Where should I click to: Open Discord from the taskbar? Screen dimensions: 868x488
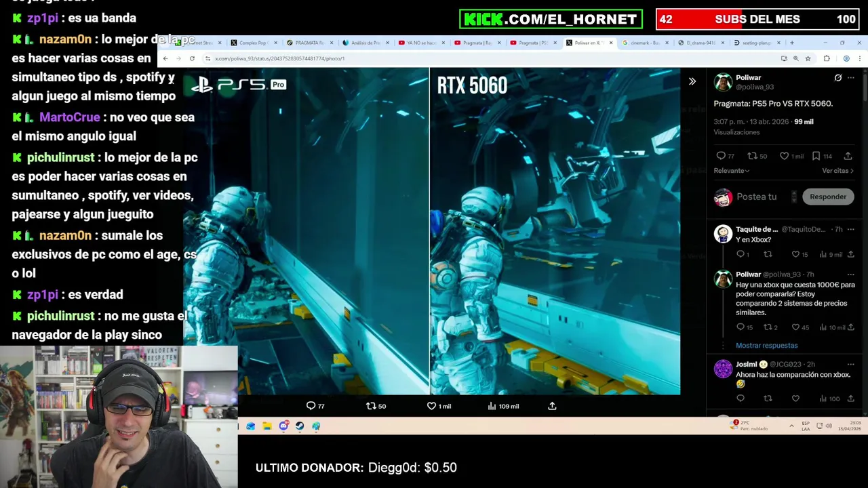[283, 426]
